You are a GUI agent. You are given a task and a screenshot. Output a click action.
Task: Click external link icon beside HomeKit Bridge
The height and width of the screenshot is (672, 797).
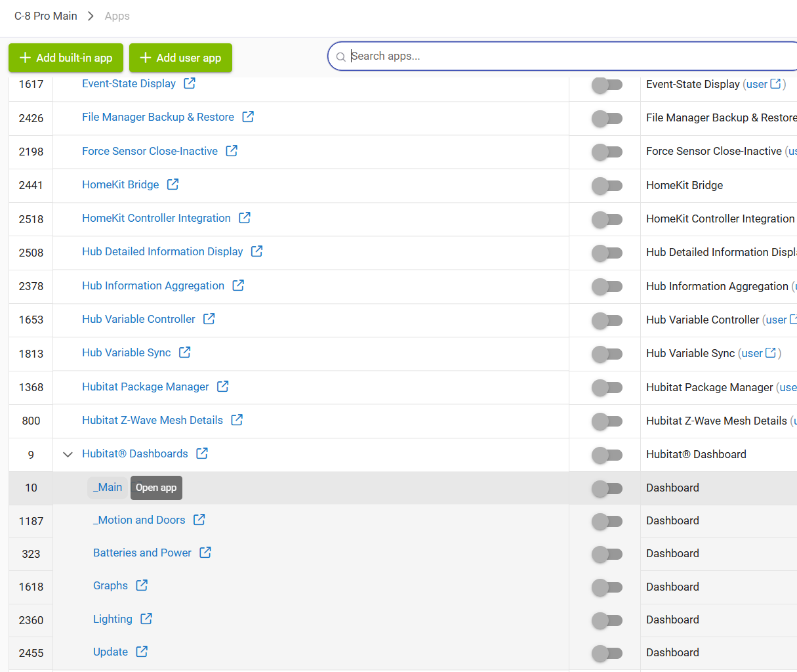coord(173,184)
